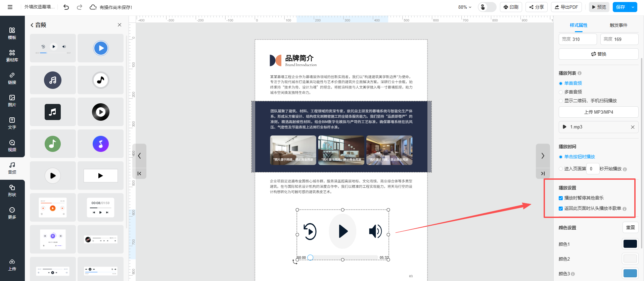Image resolution: width=644 pixels, height=281 pixels.
Task: Click the undo arrow icon
Action: [66, 7]
